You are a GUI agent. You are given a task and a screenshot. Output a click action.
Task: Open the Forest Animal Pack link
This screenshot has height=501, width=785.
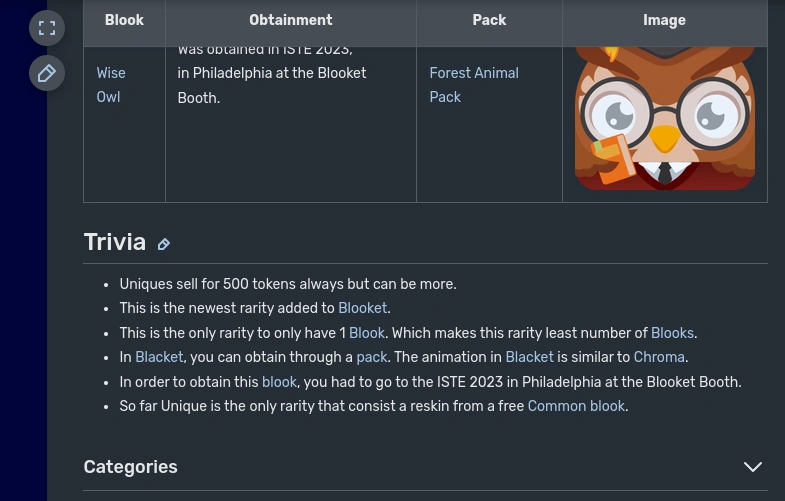tap(473, 85)
